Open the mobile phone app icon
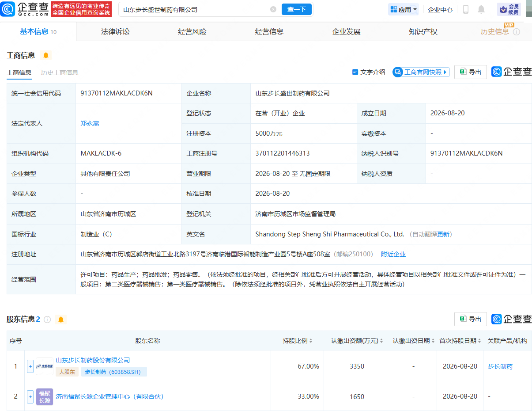This screenshot has width=532, height=411. [465, 9]
